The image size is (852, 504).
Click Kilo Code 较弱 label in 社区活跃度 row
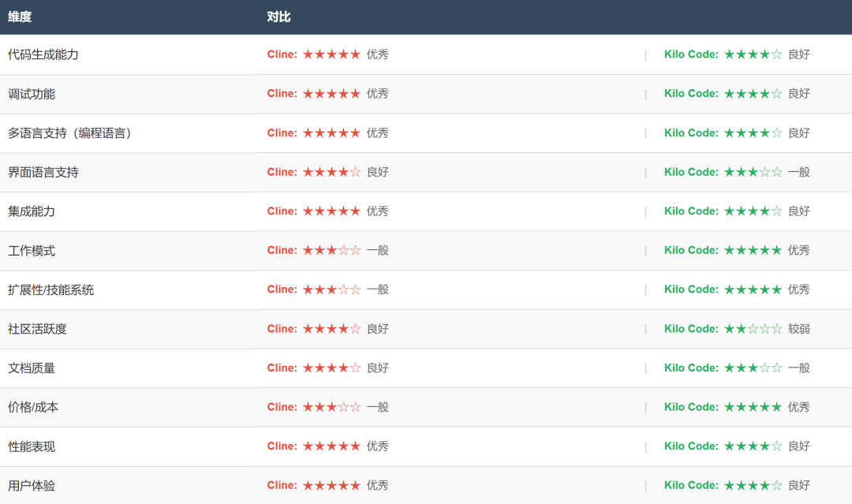tap(799, 329)
